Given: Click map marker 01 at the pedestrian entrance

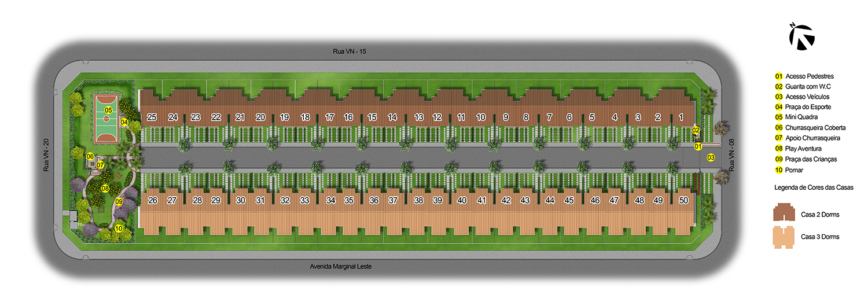Looking at the screenshot, I should pos(698,146).
